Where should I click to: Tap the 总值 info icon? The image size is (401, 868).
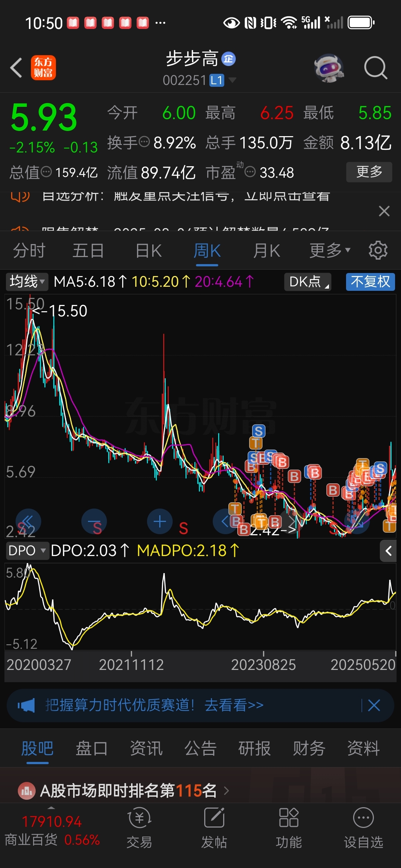[46, 172]
